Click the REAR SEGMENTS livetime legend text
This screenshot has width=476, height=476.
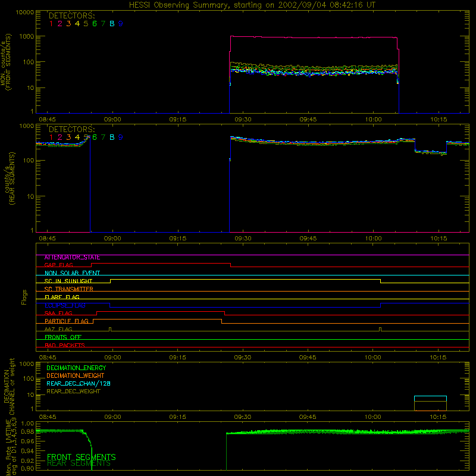click(79, 464)
